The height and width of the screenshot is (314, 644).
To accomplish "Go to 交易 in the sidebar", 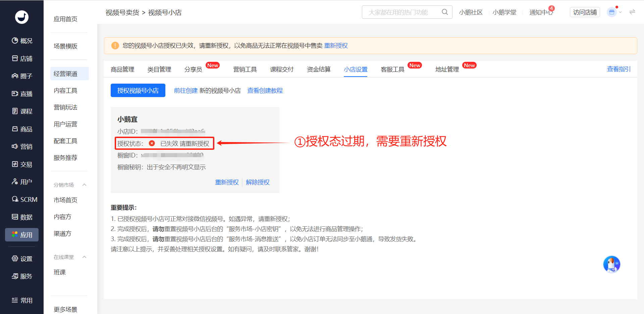I will point(22,164).
